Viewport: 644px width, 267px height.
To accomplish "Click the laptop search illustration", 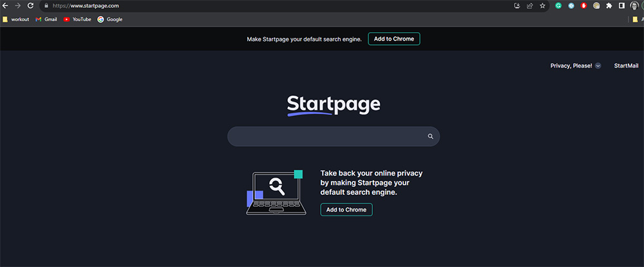I will 276,192.
